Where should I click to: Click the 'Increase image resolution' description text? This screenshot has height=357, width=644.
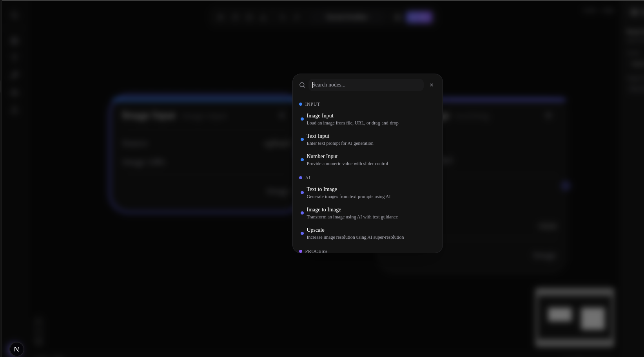[x=355, y=237]
